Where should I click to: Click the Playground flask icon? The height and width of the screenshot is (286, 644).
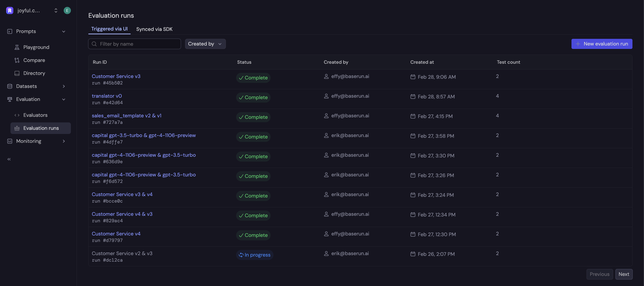click(17, 47)
